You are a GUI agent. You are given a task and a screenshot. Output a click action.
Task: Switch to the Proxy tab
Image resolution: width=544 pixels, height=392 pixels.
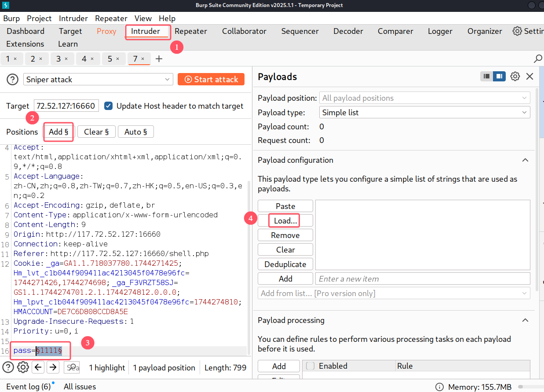(x=106, y=31)
